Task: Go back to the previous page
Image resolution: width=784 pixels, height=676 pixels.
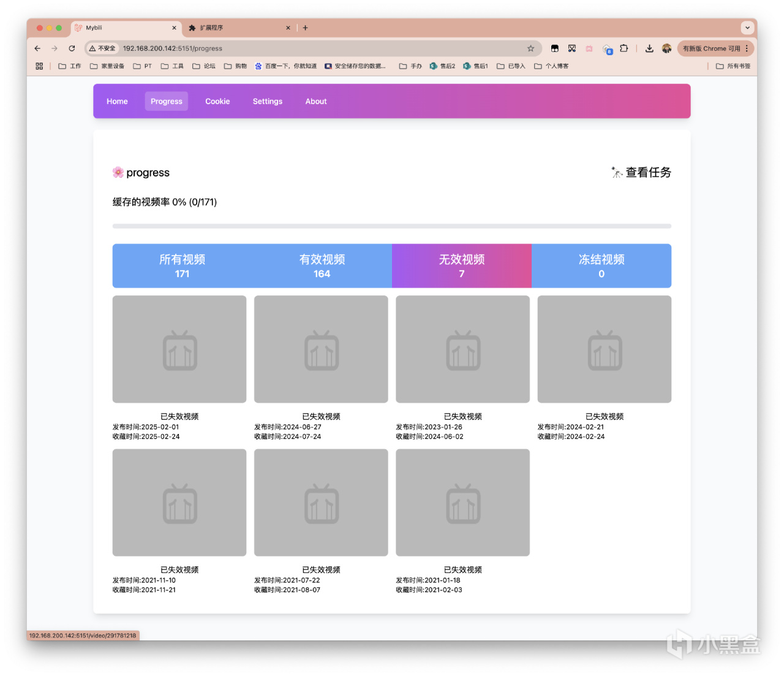Action: [x=37, y=48]
